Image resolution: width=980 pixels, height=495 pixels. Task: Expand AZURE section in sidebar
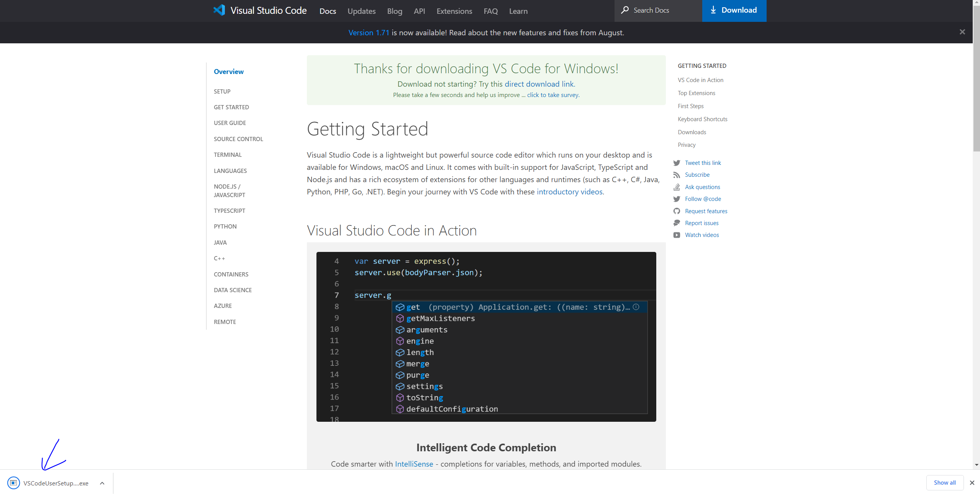[223, 306]
